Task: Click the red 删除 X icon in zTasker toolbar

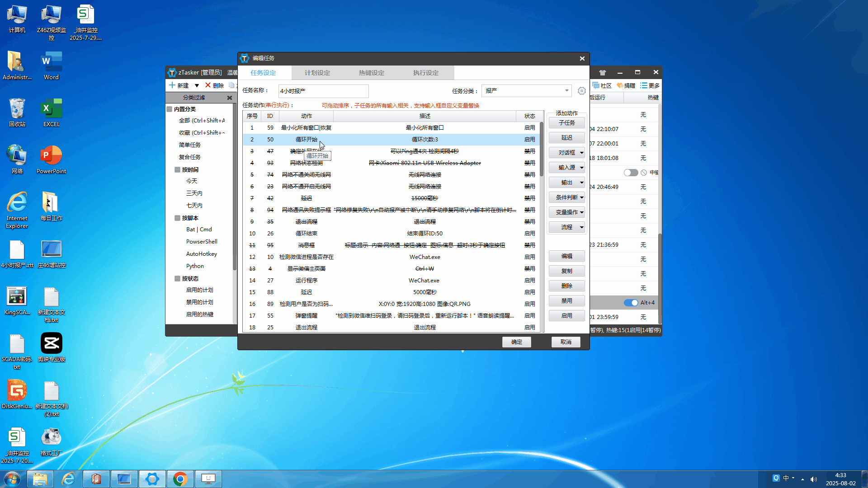Action: coord(208,85)
